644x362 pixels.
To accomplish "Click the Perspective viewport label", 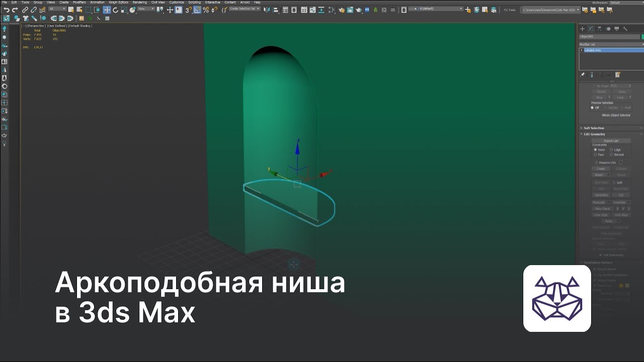I will [x=36, y=26].
